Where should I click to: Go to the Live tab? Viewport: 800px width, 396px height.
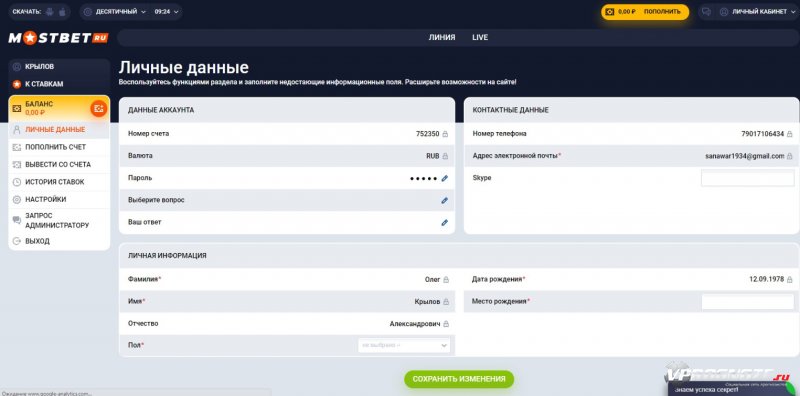coord(480,37)
